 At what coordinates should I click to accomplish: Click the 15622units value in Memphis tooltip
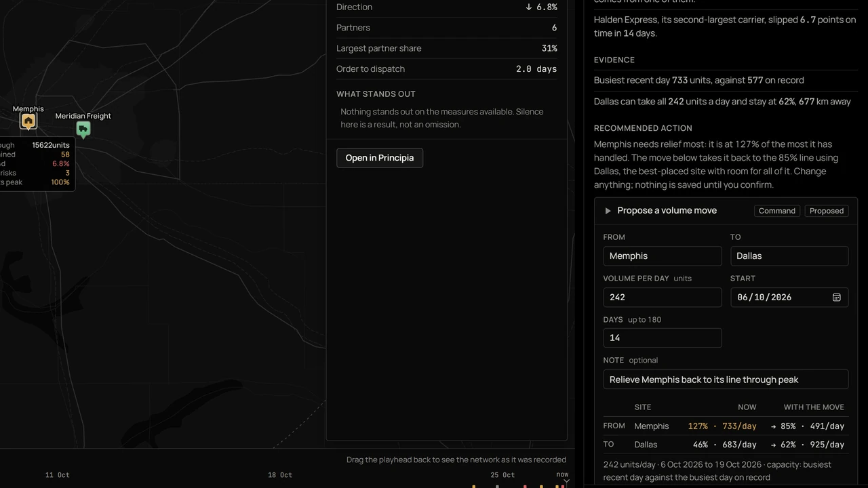51,145
